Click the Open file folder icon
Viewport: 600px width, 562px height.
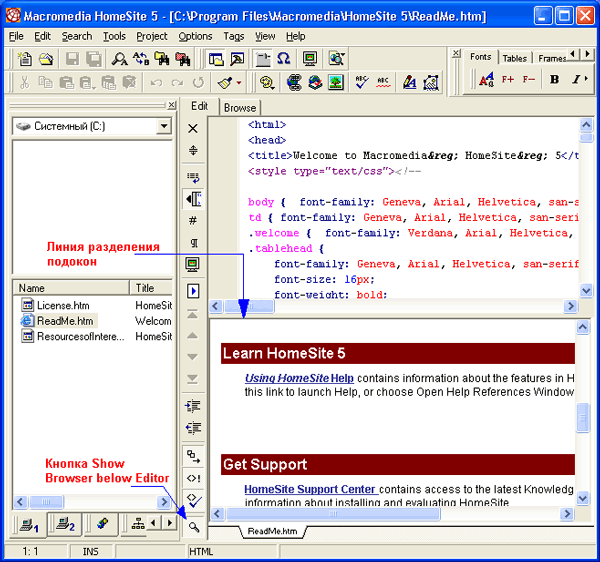pyautogui.click(x=46, y=59)
